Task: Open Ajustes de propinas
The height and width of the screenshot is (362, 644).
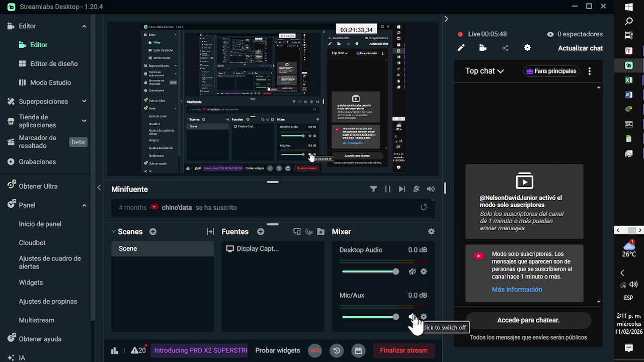Action: (x=48, y=302)
